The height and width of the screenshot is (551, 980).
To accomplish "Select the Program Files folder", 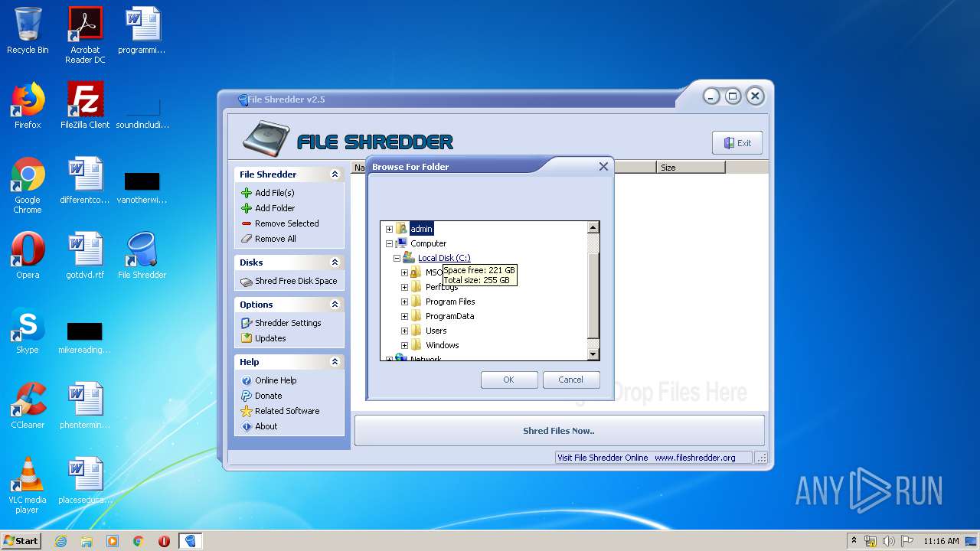I will [x=450, y=302].
